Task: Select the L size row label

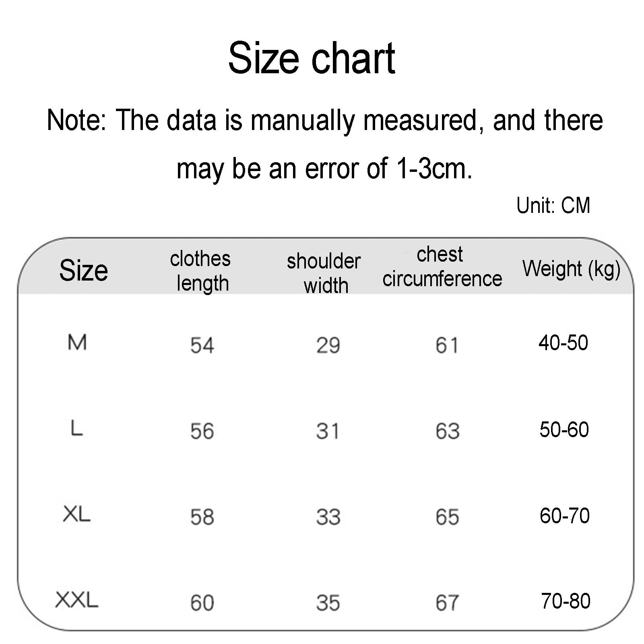Action: coord(76,429)
